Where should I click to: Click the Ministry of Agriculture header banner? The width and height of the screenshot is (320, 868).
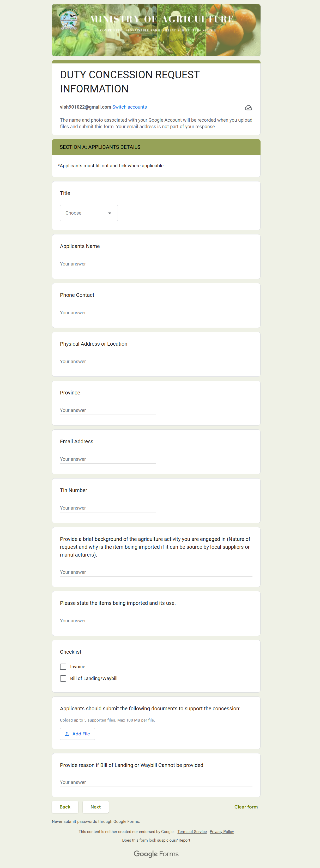pyautogui.click(x=156, y=30)
